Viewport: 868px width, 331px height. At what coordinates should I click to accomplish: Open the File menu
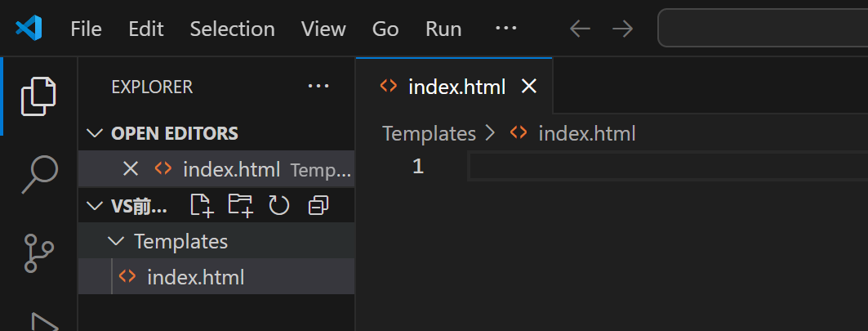click(x=86, y=29)
